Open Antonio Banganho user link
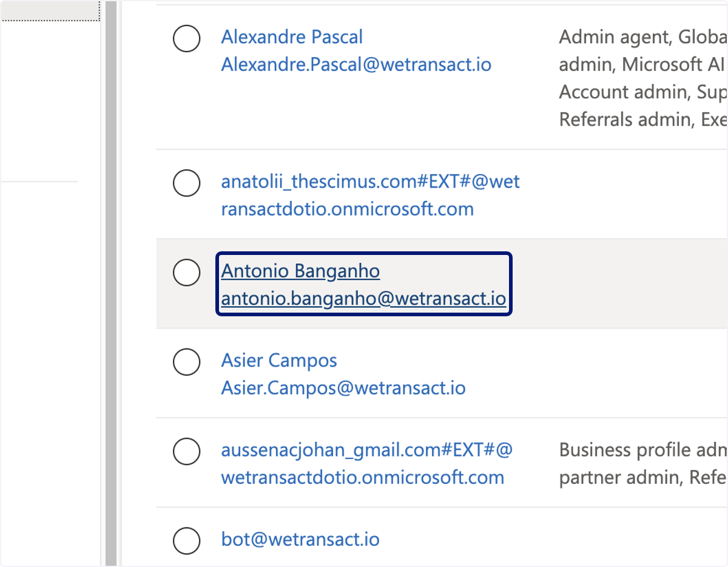Viewport: 728px width, 567px height. pyautogui.click(x=363, y=284)
